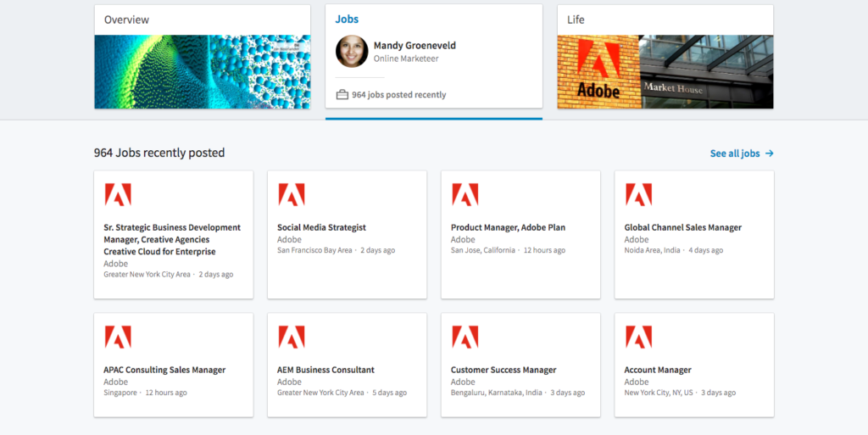Click Mandy Groeneveld's profile photo
The width and height of the screenshot is (868, 435).
point(352,52)
